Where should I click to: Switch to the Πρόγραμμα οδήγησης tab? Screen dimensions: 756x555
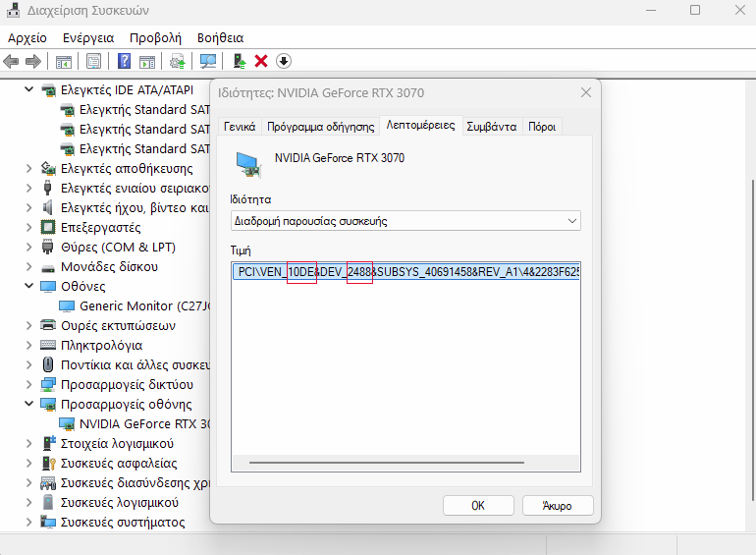coord(321,127)
